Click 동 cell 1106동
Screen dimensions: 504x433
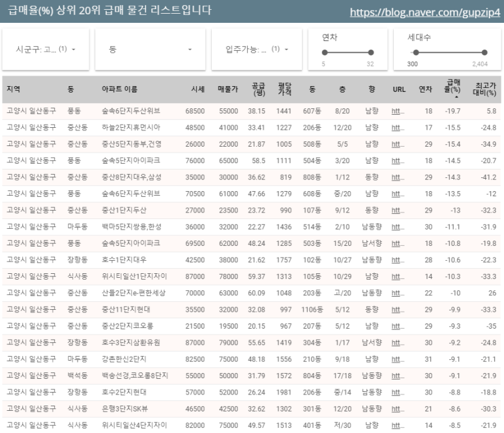[312, 310]
